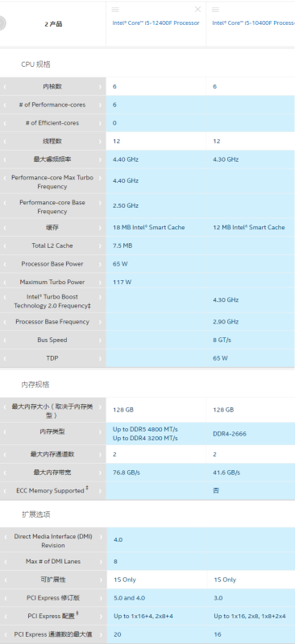Select the 扩展选项 section heading

click(x=36, y=514)
